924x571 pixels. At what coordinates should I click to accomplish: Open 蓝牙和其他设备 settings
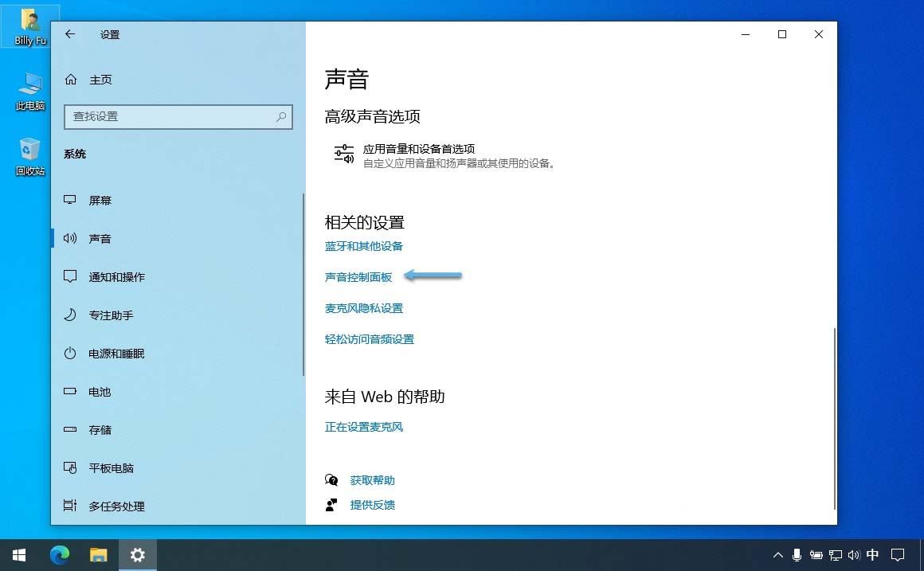pyautogui.click(x=364, y=246)
